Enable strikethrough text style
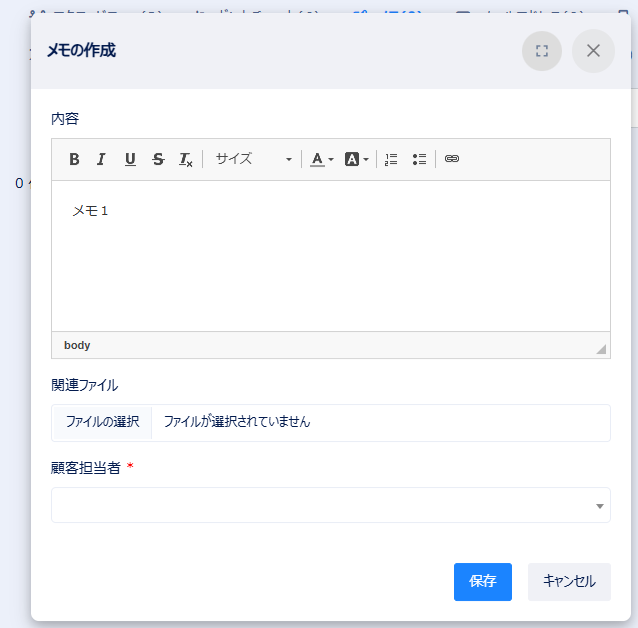The image size is (638, 628). click(158, 159)
